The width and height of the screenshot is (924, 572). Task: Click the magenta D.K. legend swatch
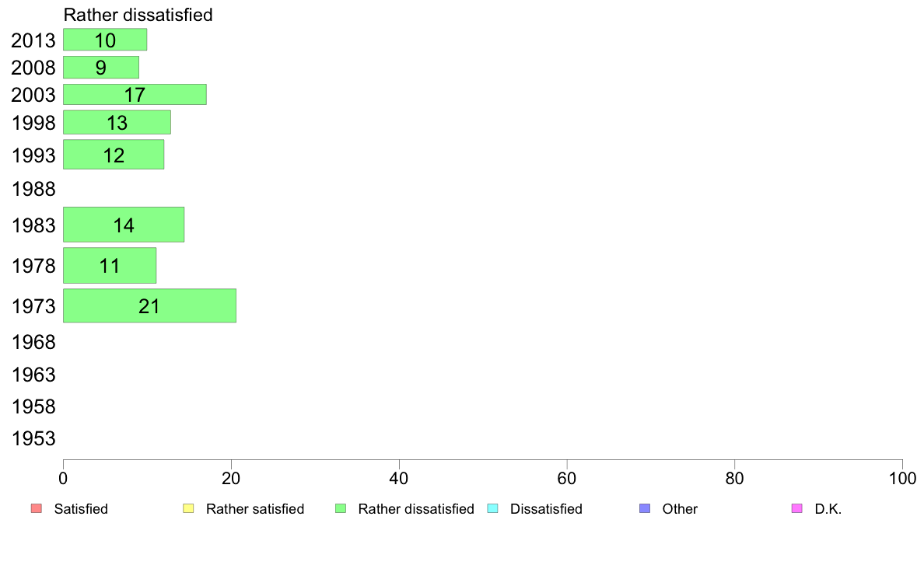coord(796,508)
